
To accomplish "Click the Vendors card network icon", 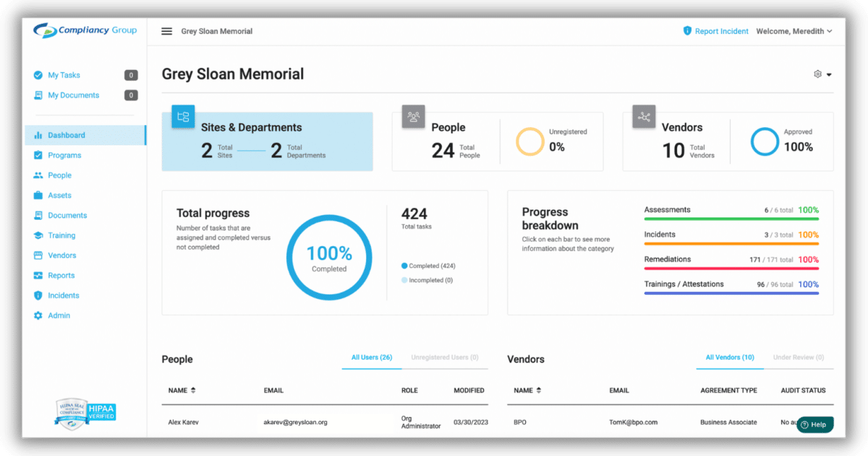I will click(x=644, y=116).
